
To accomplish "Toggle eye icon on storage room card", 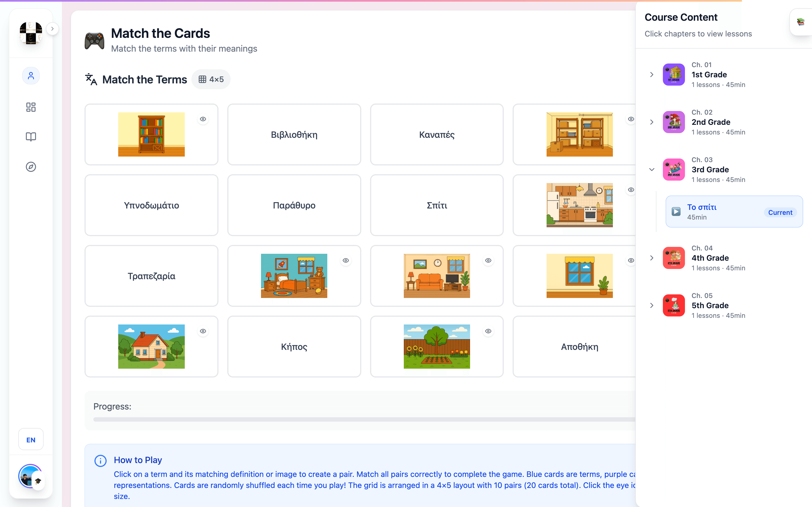I will tap(631, 119).
